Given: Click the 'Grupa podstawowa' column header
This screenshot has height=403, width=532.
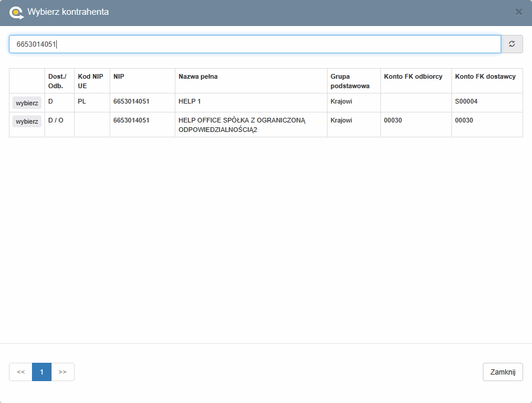Looking at the screenshot, I should point(350,81).
